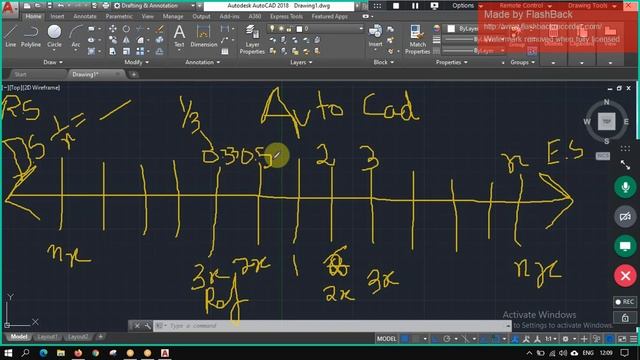Select the Polyline tool
This screenshot has height=360, width=640.
coord(31,36)
